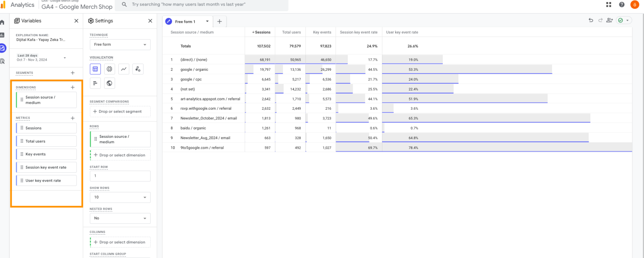Select the Line chart visualization

coord(124,69)
